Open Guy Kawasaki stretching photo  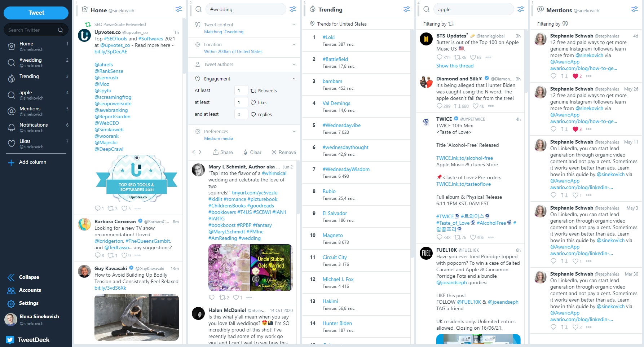click(x=137, y=317)
